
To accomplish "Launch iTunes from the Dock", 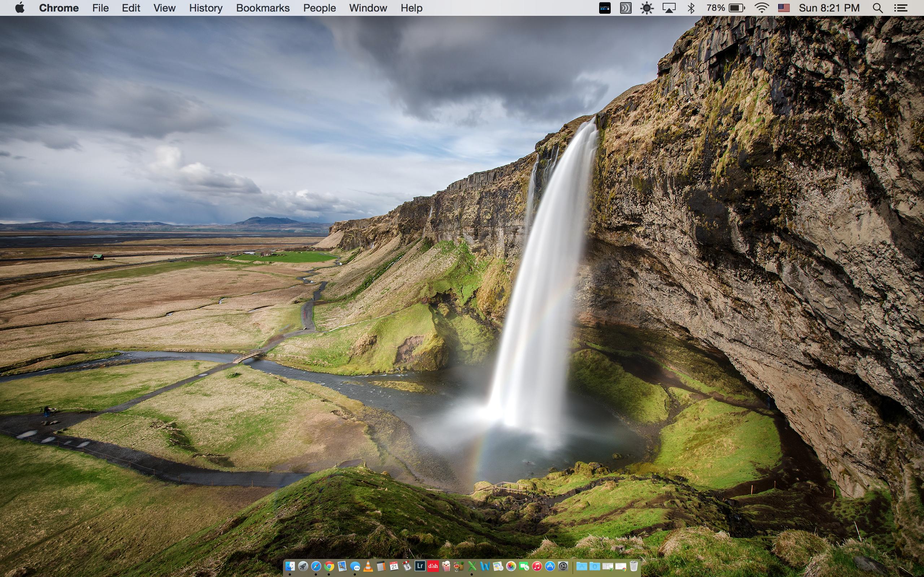I will click(x=537, y=566).
